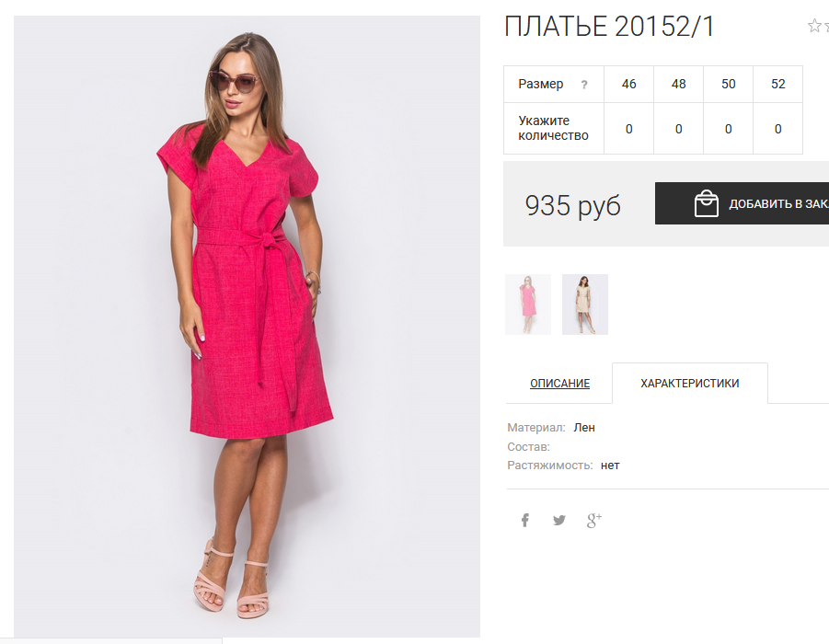
Task: Click the Платье 20152/1 product title
Action: pos(609,27)
